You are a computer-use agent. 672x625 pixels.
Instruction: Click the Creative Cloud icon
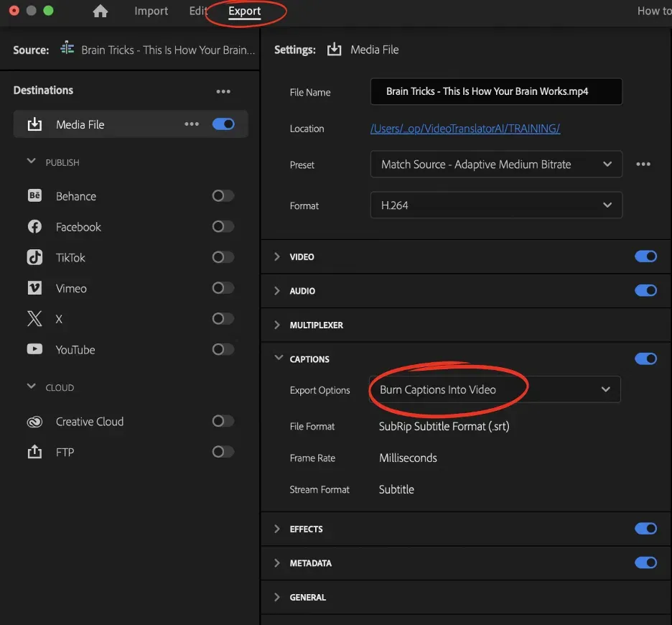point(34,422)
